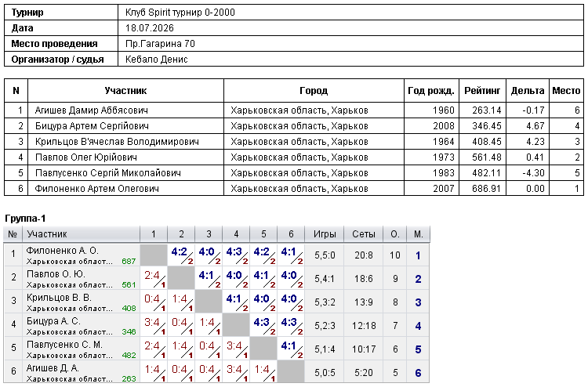
Task: Select Филоненко Артем Олегович in participants table
Action: coord(96,189)
